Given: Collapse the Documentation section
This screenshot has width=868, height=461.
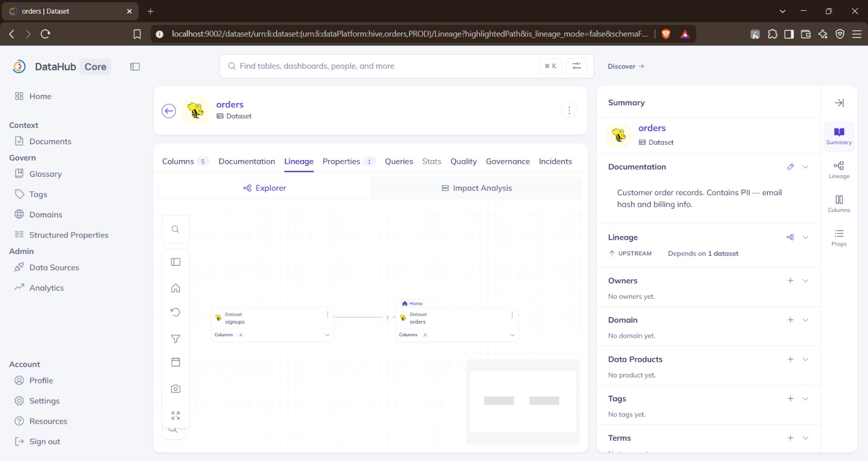Looking at the screenshot, I should [806, 167].
